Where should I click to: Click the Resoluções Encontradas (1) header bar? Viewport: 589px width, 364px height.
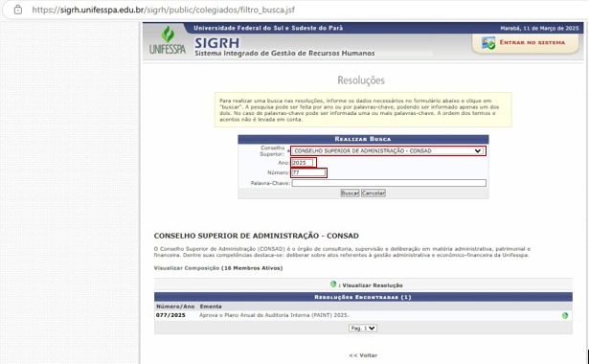[363, 297]
